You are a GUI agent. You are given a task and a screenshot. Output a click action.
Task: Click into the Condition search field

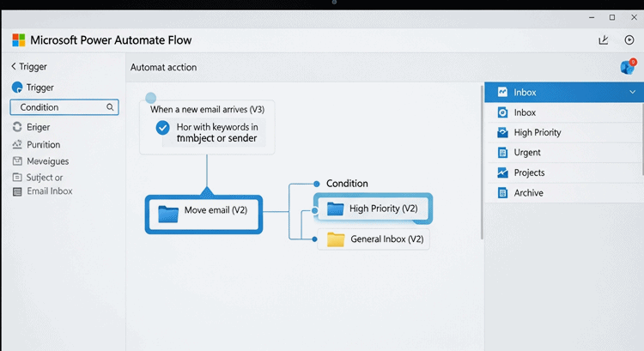(58, 107)
